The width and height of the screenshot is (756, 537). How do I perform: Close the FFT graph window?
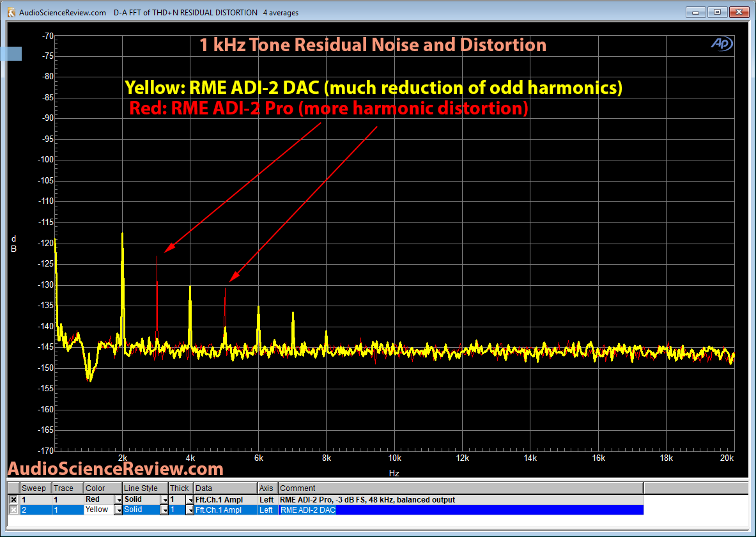coord(739,13)
